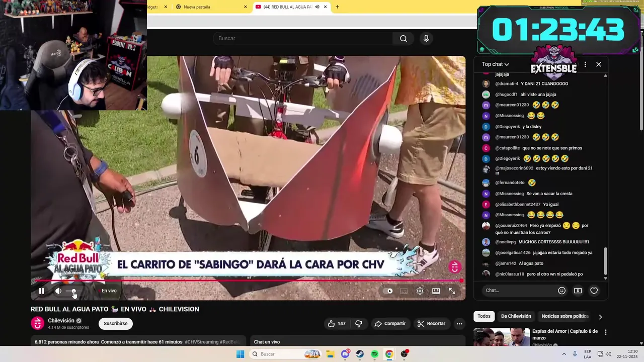Close the widgets browser tab
This screenshot has width=644, height=362.
166,7
